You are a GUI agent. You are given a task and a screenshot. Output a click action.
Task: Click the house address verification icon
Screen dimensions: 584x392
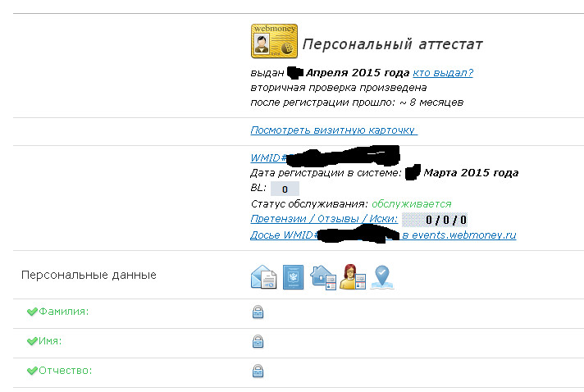323,277
